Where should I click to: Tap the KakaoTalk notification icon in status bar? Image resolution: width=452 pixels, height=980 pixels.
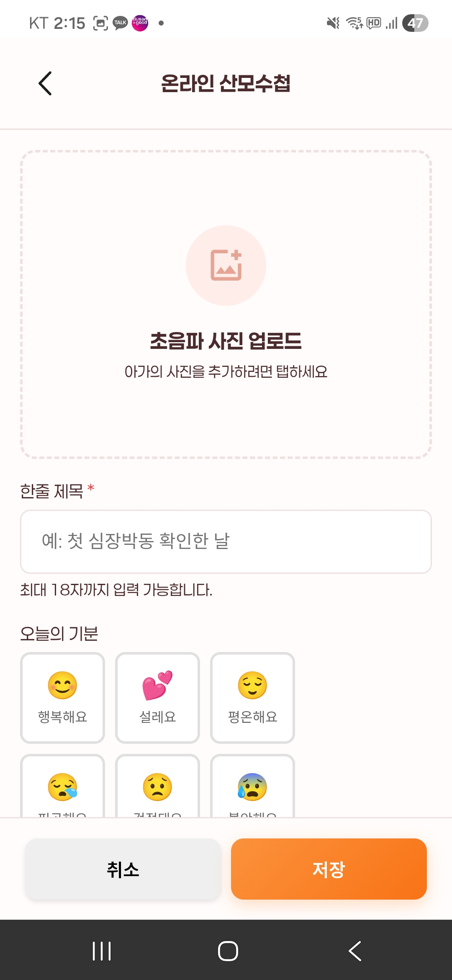tap(121, 23)
